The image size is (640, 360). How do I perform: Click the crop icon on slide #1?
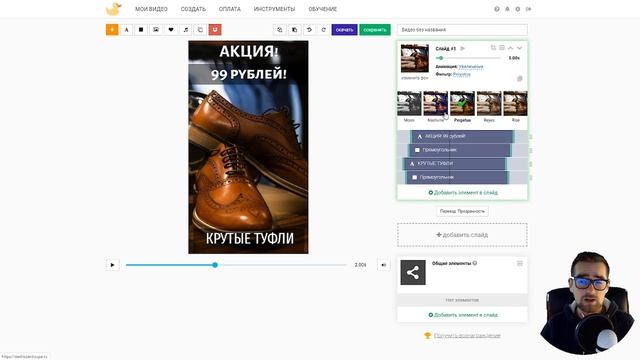point(493,48)
